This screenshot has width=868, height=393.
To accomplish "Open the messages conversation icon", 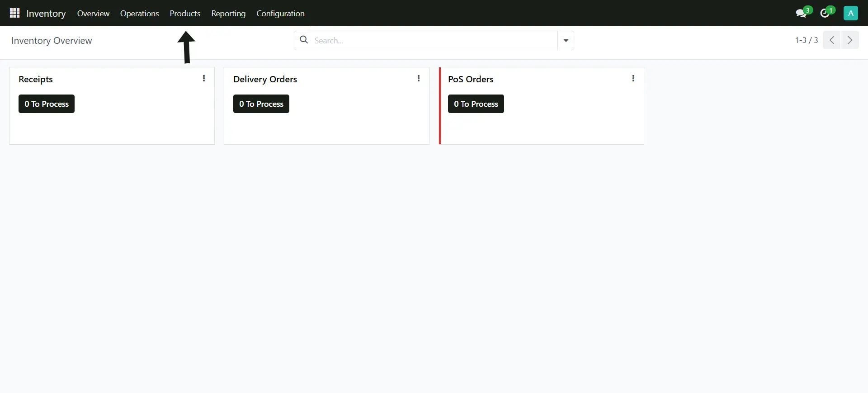I will pyautogui.click(x=801, y=13).
